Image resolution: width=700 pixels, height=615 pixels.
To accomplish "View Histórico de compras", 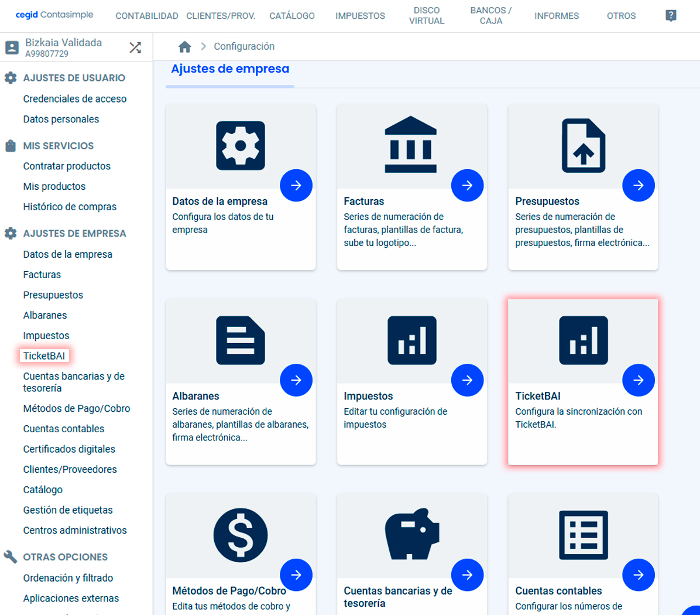I will point(70,207).
